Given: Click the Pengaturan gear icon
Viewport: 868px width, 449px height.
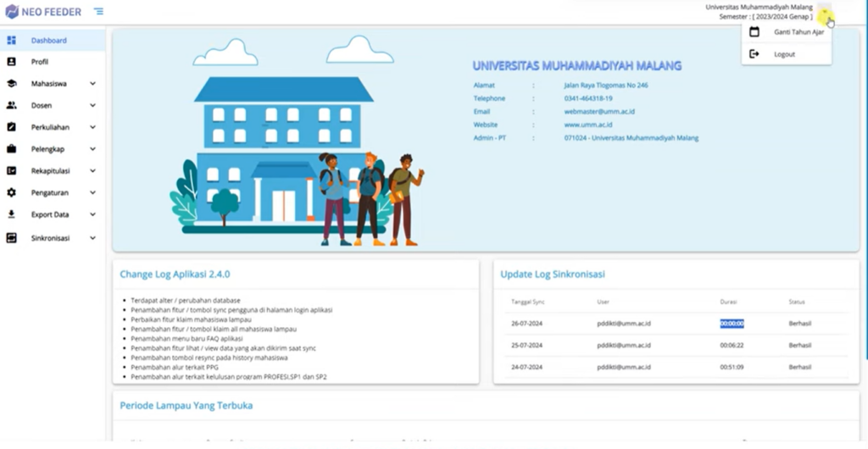Looking at the screenshot, I should click(11, 192).
